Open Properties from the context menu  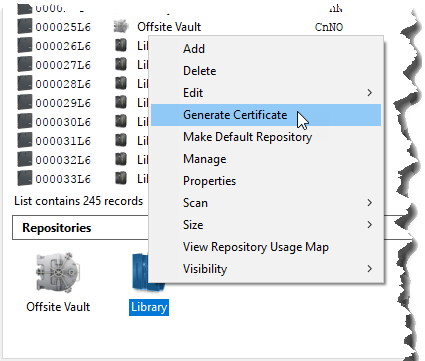266,181
